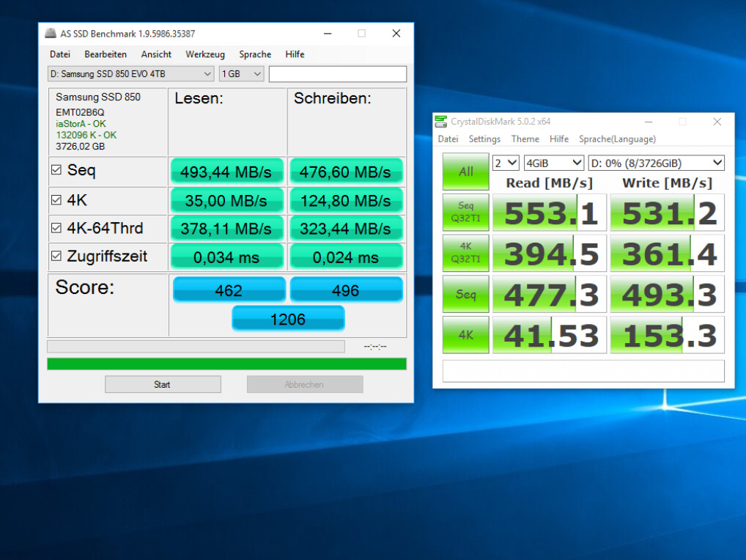Click the 0,024 ms write access time
The width and height of the screenshot is (746, 560).
(x=346, y=257)
